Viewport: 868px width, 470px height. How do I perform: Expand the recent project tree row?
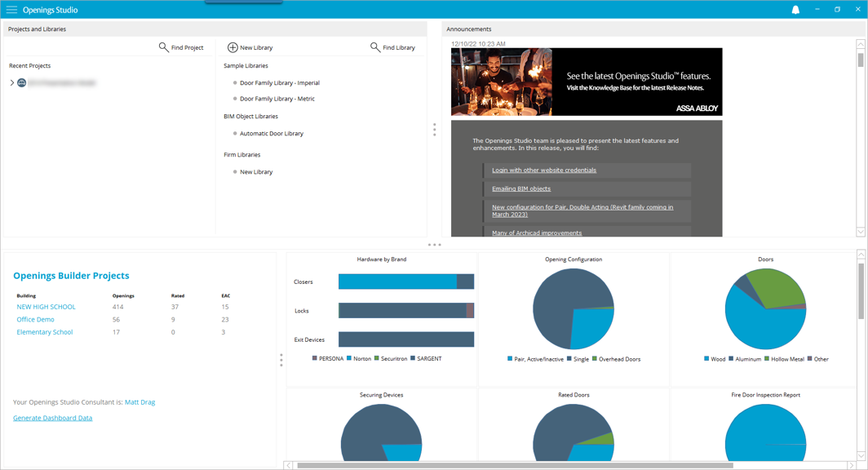point(12,82)
